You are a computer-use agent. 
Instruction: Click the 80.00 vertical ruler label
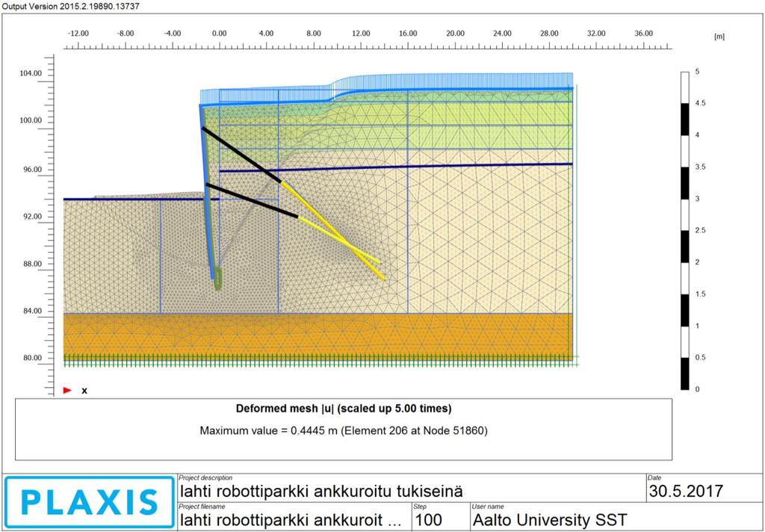pyautogui.click(x=33, y=358)
